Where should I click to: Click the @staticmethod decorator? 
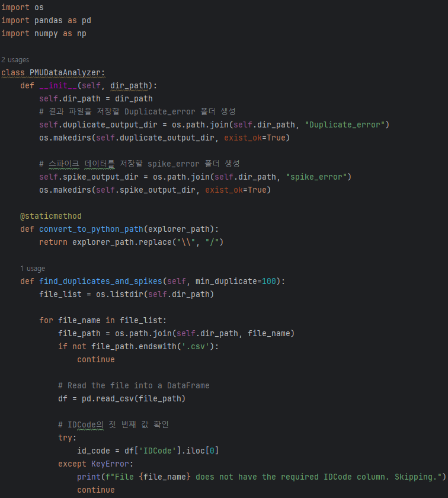[x=51, y=216]
